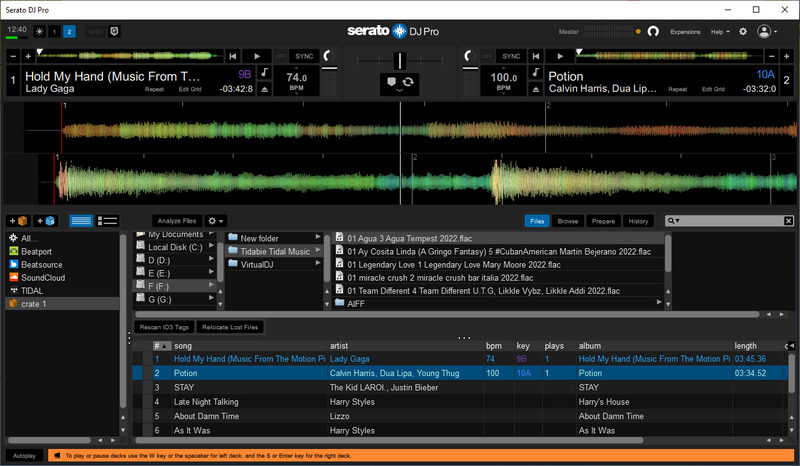Screen dimensions: 800x466
Task: Switch to the History tab
Action: 638,221
